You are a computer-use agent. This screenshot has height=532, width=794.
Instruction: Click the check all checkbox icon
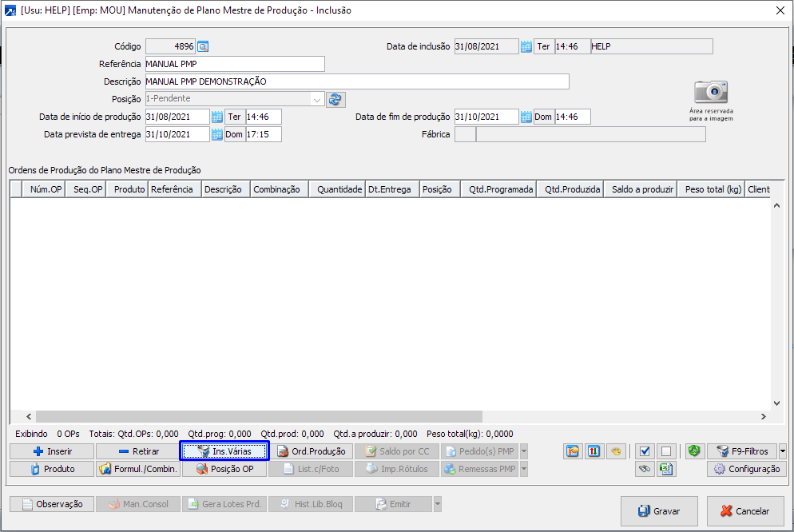(645, 451)
